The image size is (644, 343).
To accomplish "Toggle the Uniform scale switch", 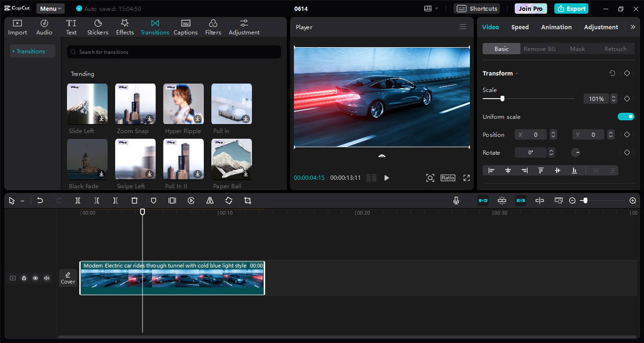I will tap(626, 117).
